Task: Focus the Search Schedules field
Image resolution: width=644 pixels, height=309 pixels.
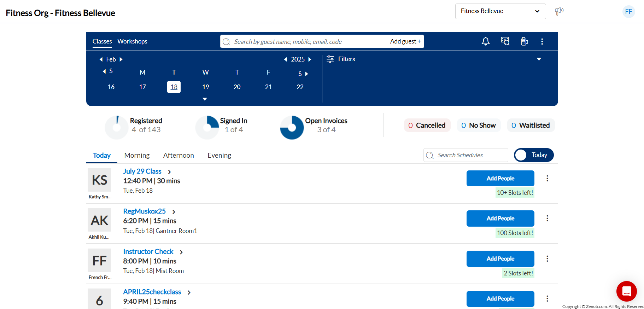Action: 466,155
